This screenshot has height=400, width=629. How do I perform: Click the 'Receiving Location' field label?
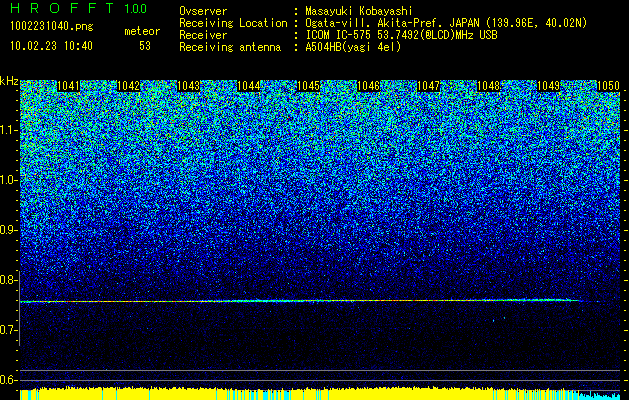click(233, 23)
